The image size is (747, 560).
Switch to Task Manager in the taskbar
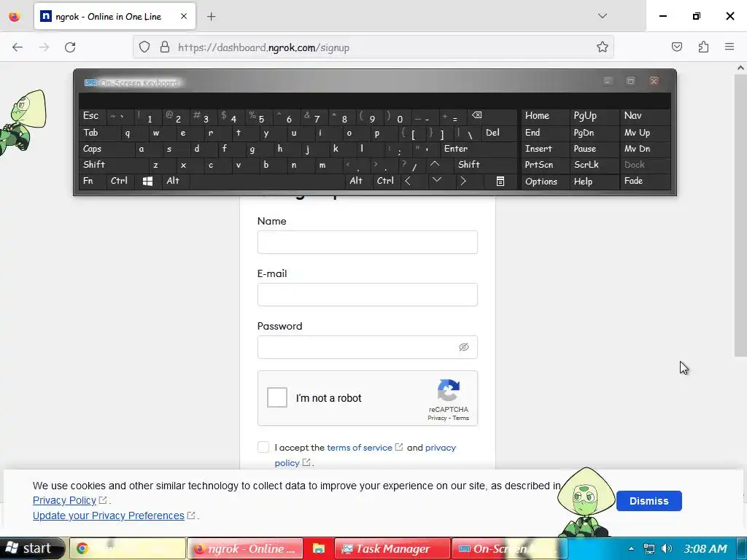tap(392, 548)
